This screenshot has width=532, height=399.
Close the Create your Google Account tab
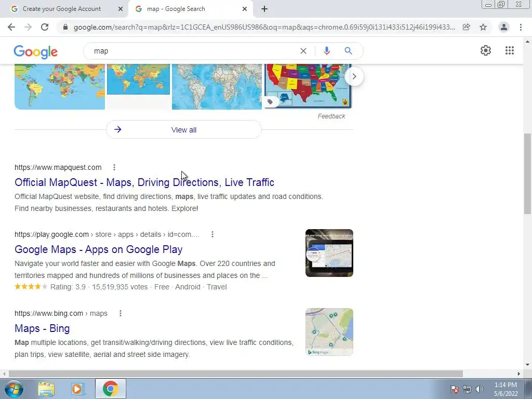[x=121, y=9]
